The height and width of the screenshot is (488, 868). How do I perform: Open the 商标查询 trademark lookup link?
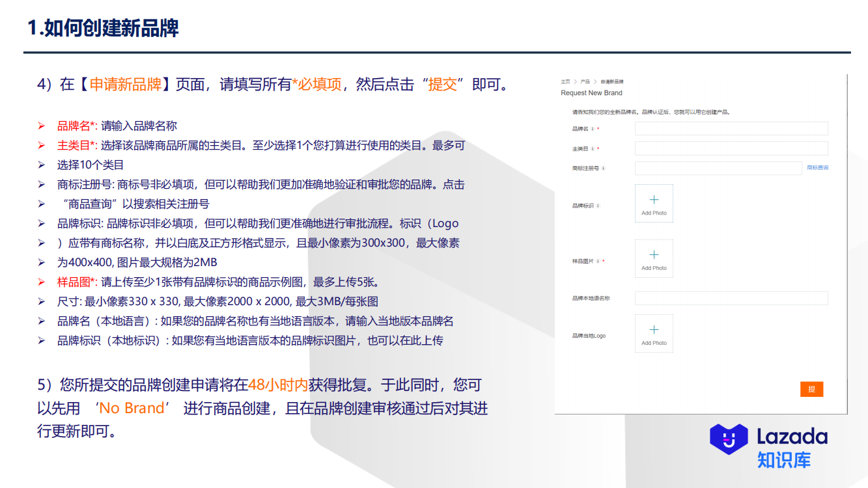pyautogui.click(x=818, y=168)
